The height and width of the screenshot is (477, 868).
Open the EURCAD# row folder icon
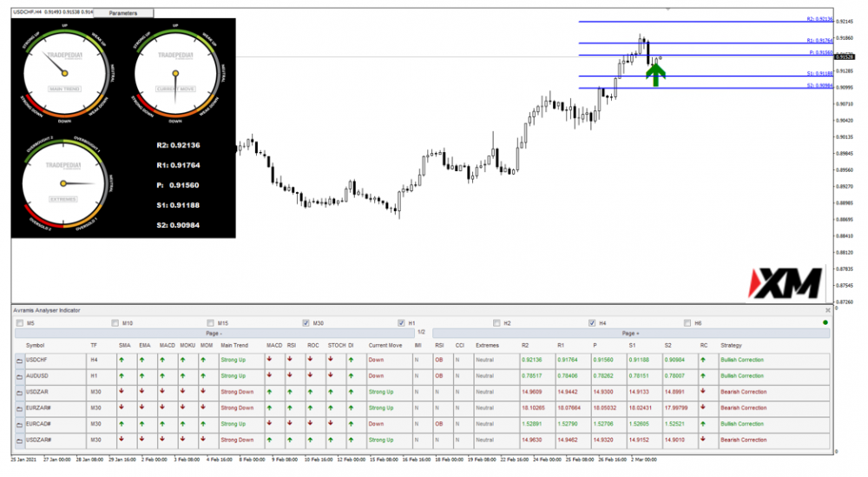point(19,425)
